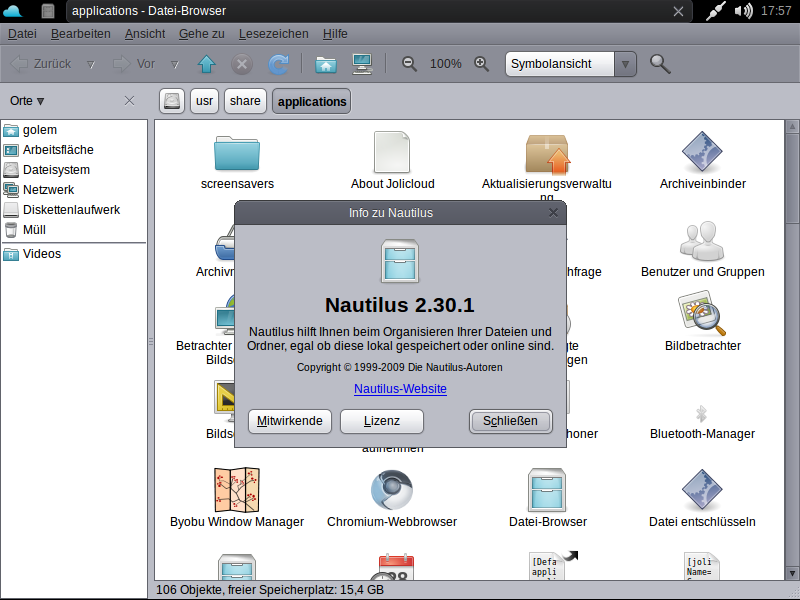
Task: Open the screensavers folder
Action: pos(236,155)
